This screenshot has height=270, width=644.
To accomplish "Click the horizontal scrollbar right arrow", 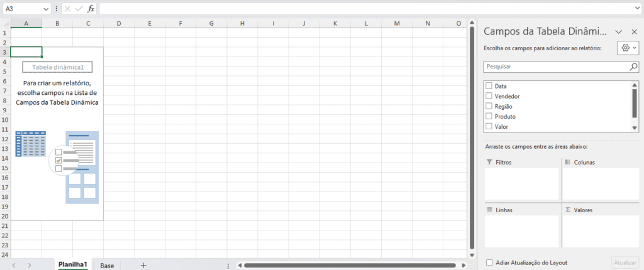I will [x=464, y=266].
